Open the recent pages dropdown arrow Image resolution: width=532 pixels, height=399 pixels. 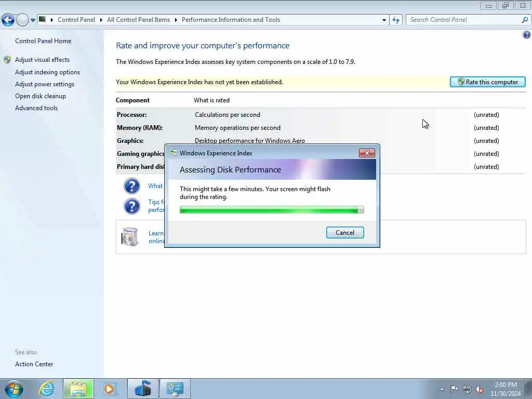33,20
